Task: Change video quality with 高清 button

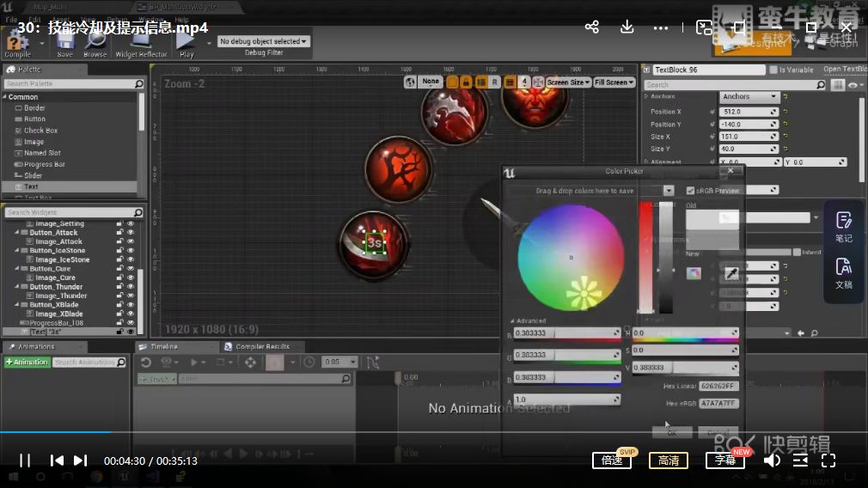Action: 669,461
